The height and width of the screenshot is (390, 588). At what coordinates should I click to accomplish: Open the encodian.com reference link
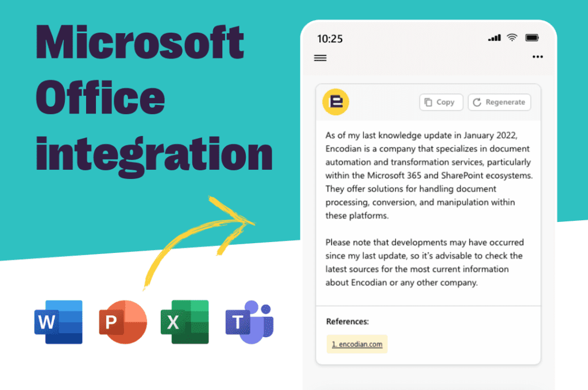(x=357, y=344)
